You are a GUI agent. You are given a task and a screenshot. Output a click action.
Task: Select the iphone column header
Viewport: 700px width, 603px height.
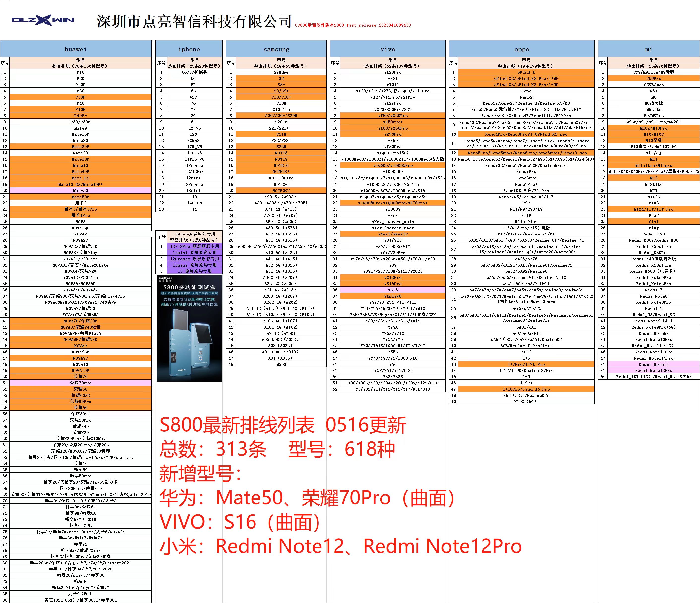(189, 49)
